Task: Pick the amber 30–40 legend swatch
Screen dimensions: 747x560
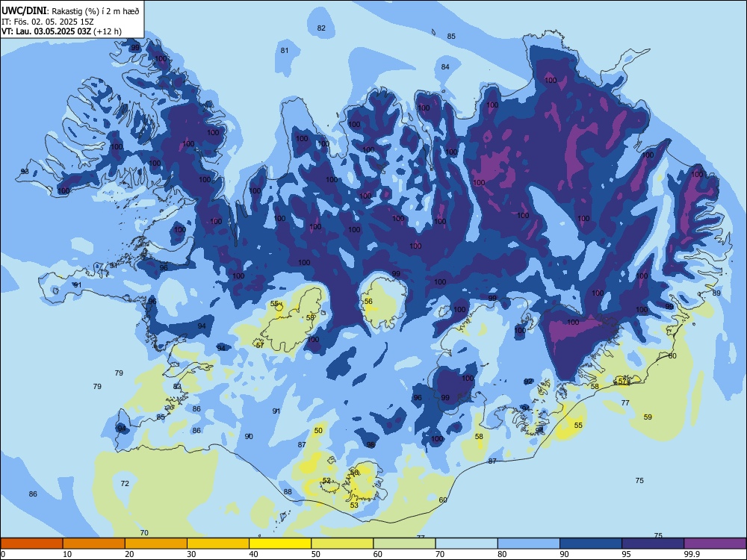Action: click(218, 544)
